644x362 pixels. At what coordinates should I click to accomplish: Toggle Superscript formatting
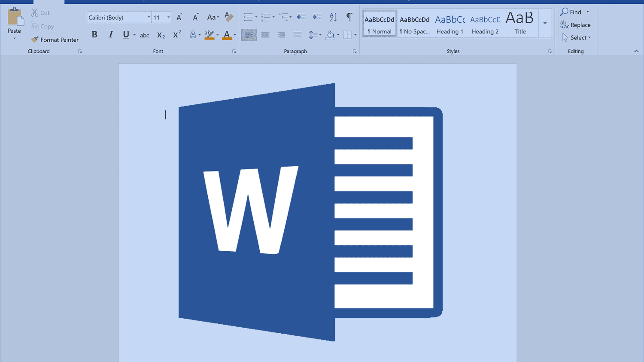click(177, 35)
